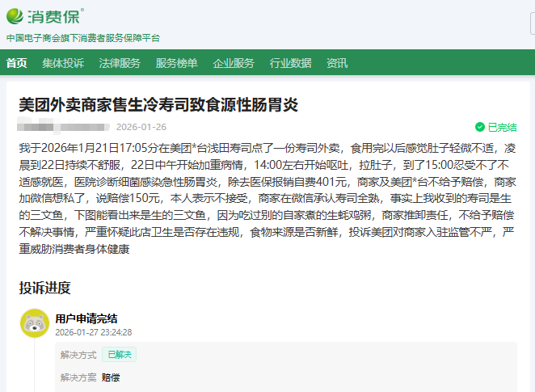Click the blurred complainant username

tap(63, 127)
